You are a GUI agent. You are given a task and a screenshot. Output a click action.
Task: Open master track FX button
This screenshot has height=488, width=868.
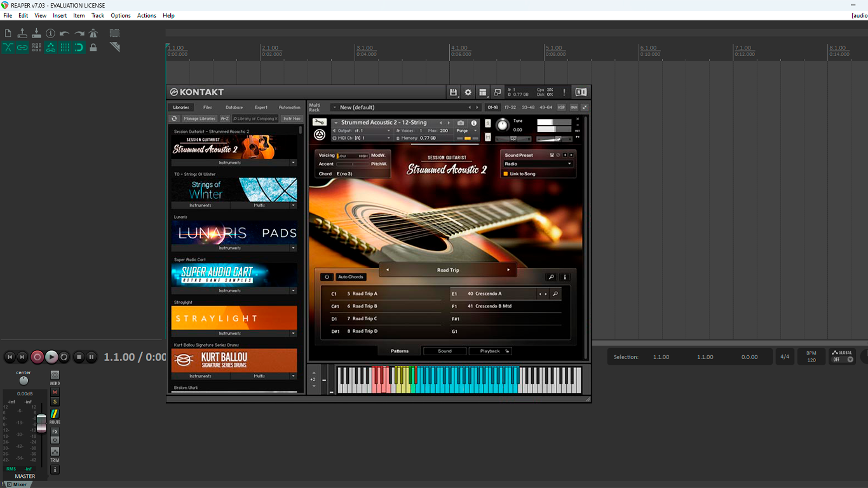click(55, 431)
